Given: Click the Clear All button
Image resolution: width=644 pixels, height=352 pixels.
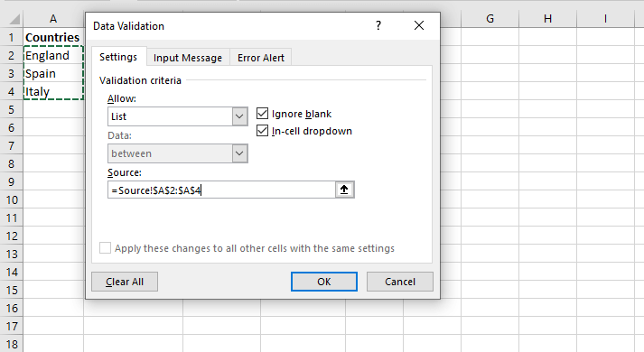Looking at the screenshot, I should tap(125, 282).
